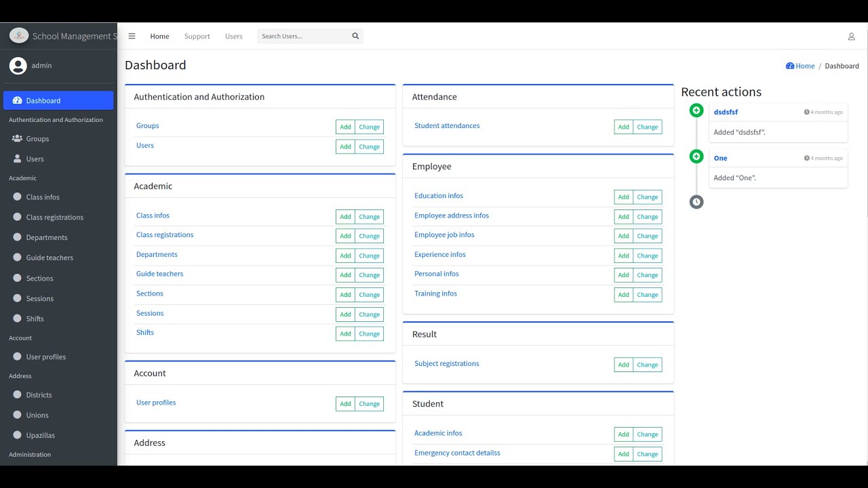Click circle icon beside User profiles in sidebar
The width and height of the screenshot is (868, 488).
point(18,357)
